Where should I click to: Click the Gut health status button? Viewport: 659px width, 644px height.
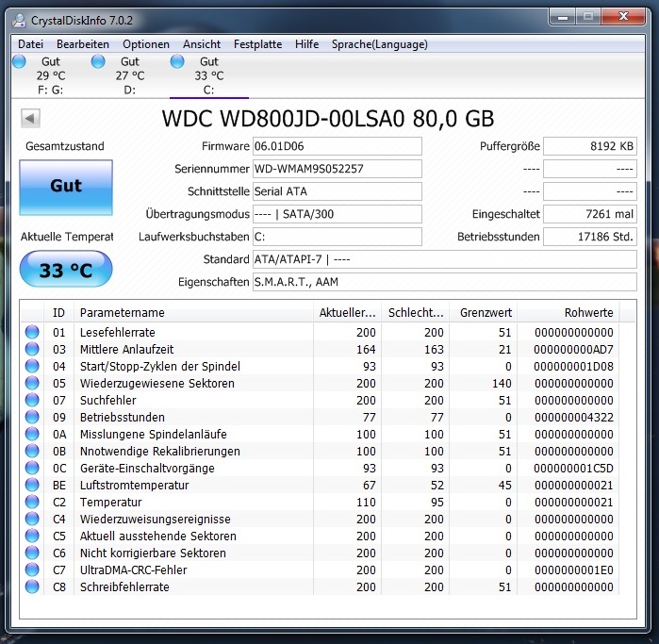pyautogui.click(x=66, y=188)
